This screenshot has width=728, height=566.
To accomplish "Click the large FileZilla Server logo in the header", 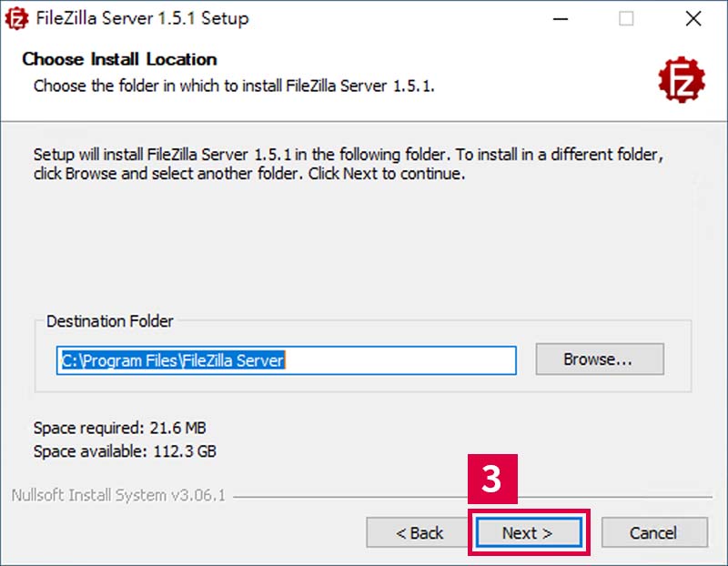I will [681, 79].
